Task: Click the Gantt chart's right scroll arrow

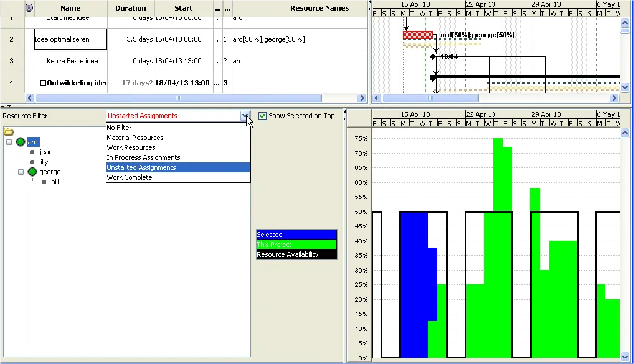Action: click(614, 98)
